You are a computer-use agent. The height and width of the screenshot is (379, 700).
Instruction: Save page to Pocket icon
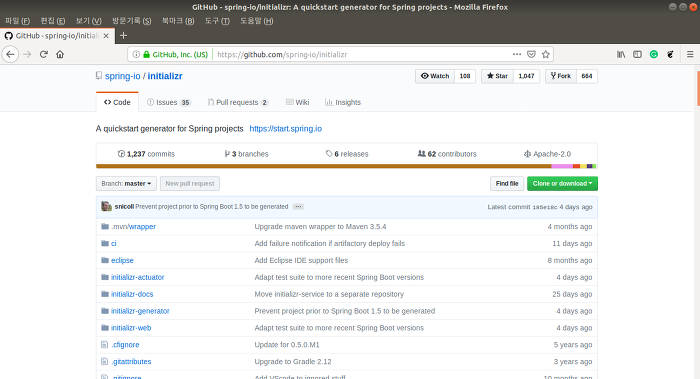[531, 54]
